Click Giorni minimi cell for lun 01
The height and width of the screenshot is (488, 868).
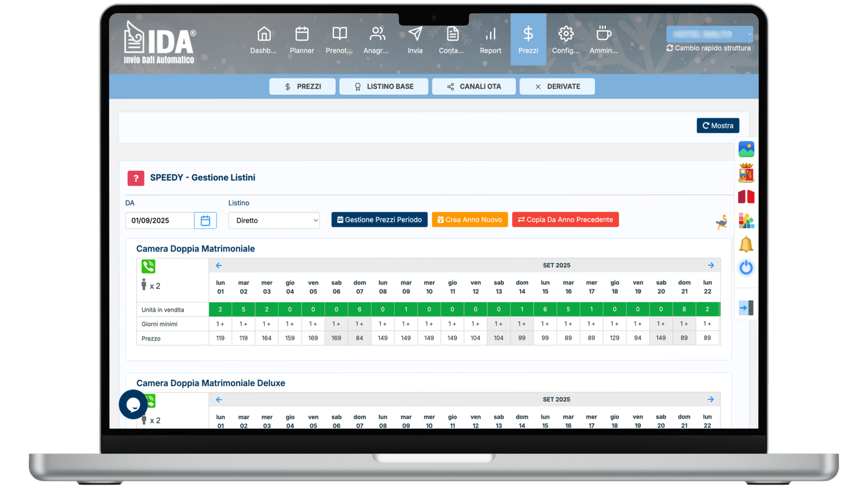pos(220,324)
